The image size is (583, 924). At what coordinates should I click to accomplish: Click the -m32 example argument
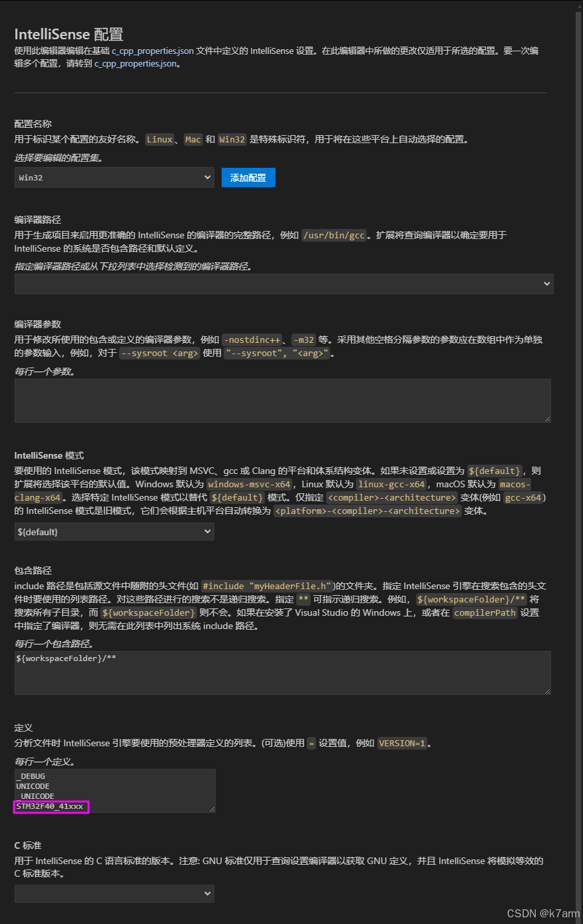coord(304,340)
